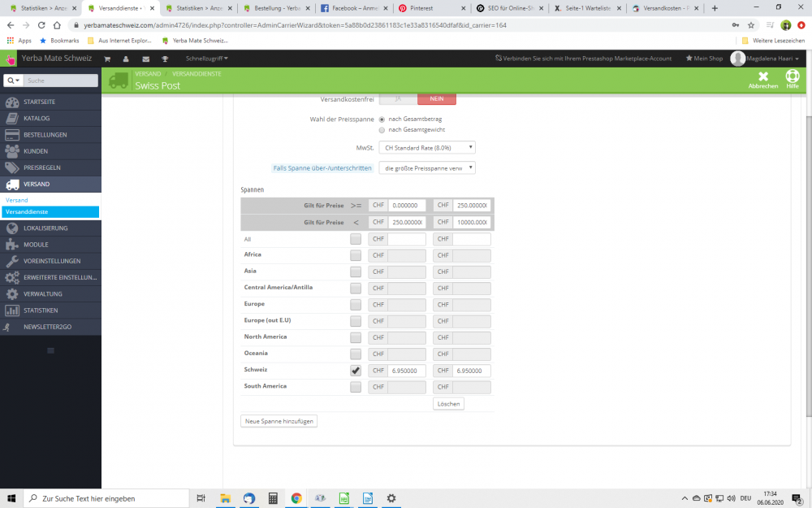Collapse the sidebar menu with hamburger icon
812x508 pixels.
[x=50, y=351]
